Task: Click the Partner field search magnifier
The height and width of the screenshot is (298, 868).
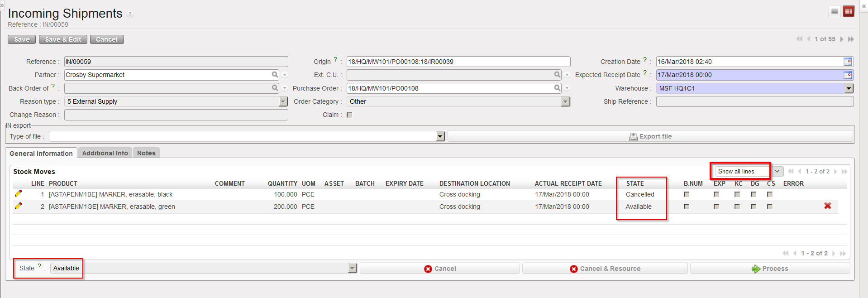Action: tap(275, 75)
